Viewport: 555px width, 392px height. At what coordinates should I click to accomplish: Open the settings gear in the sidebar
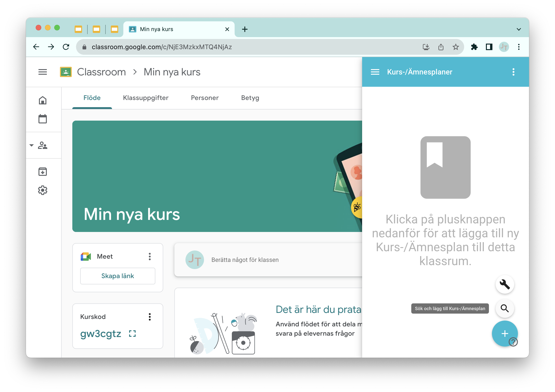pyautogui.click(x=43, y=190)
